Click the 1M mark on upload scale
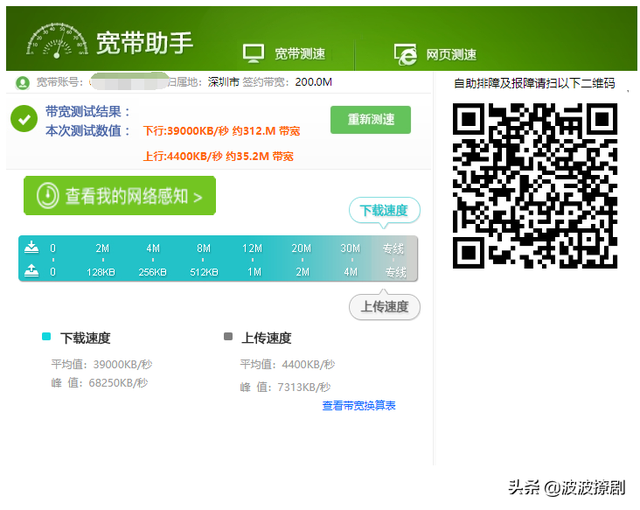640x510 pixels. pos(254,272)
